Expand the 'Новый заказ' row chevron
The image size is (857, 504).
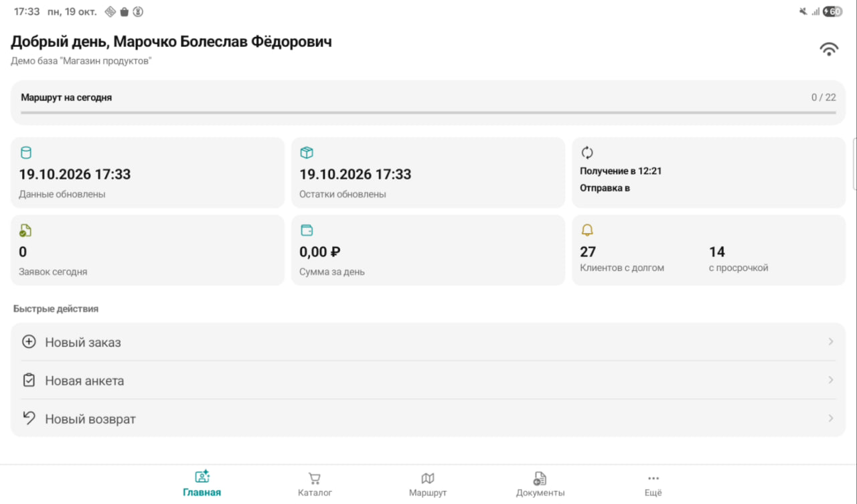click(x=831, y=341)
